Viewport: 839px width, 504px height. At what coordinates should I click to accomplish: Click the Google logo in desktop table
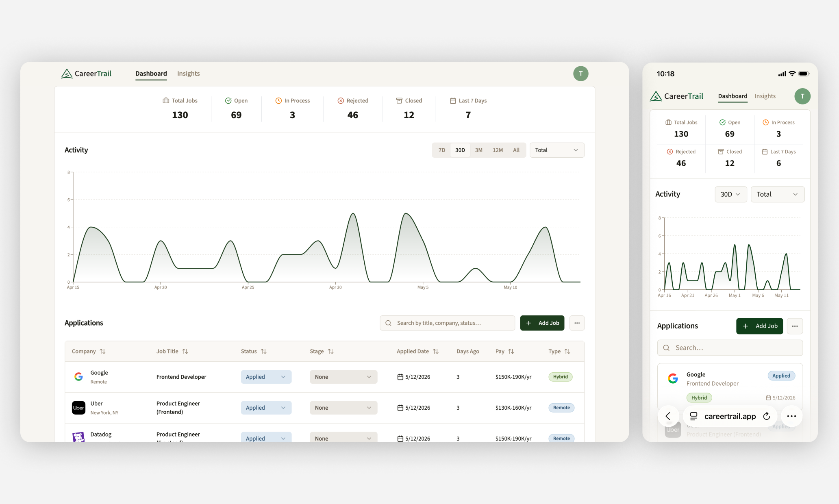tap(78, 377)
